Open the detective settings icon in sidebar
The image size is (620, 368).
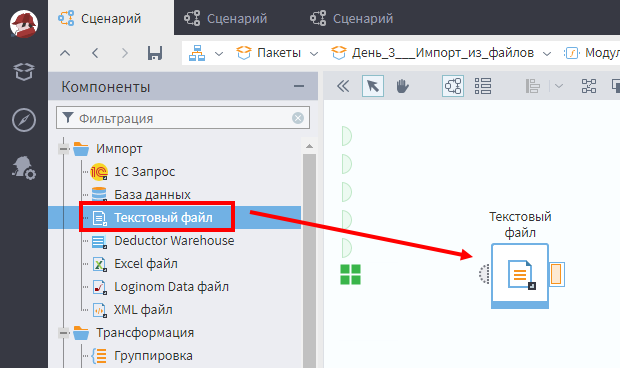point(24,168)
